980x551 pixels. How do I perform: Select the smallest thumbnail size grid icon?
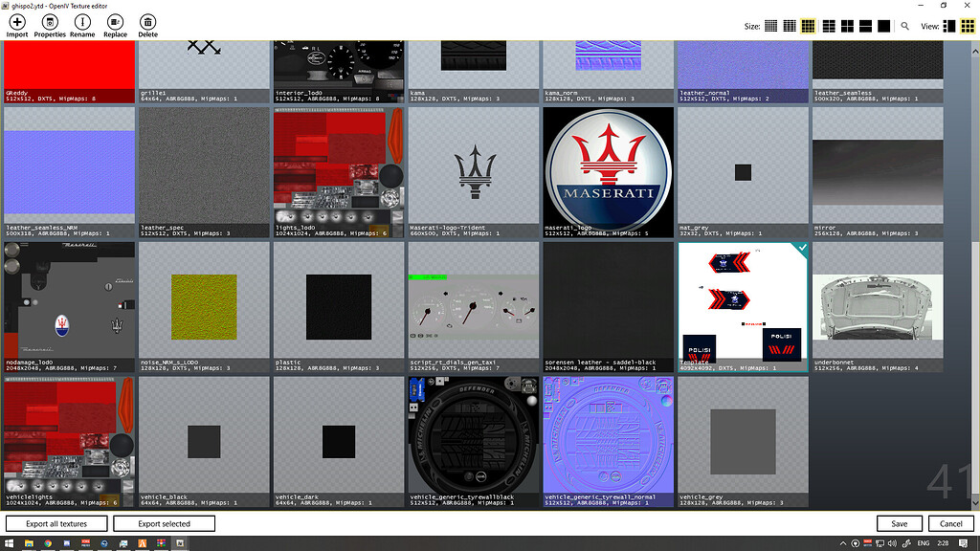[x=771, y=26]
